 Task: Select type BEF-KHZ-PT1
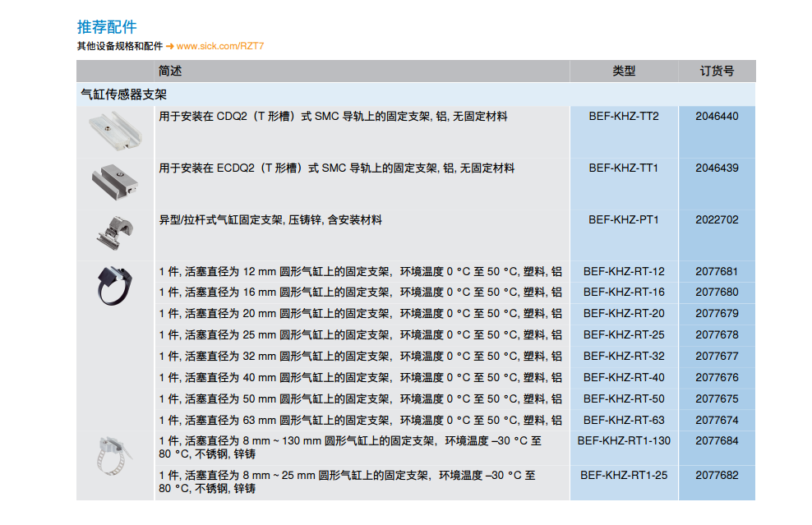[x=624, y=219]
